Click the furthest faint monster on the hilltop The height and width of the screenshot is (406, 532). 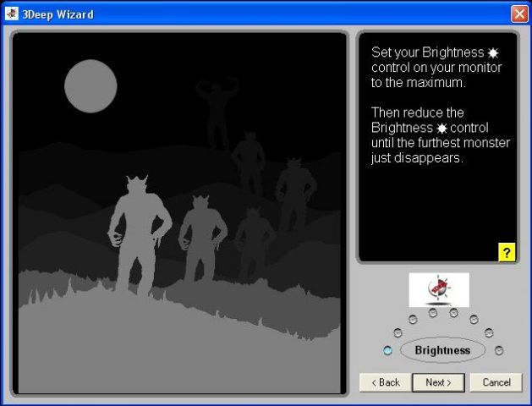[216, 110]
